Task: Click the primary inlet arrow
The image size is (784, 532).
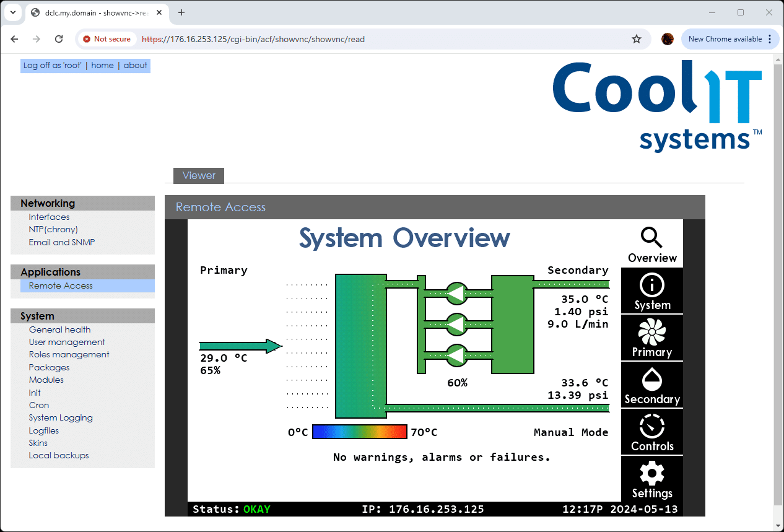Action: click(241, 346)
